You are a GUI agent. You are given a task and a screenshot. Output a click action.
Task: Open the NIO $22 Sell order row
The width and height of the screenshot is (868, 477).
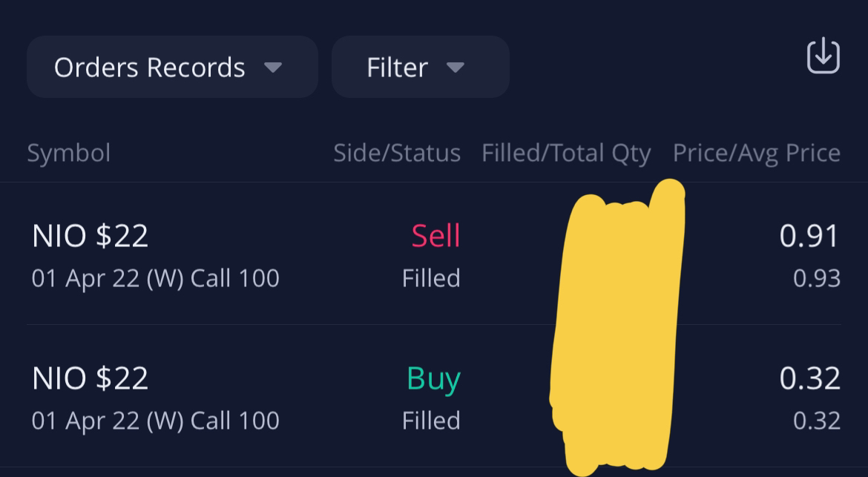434,254
